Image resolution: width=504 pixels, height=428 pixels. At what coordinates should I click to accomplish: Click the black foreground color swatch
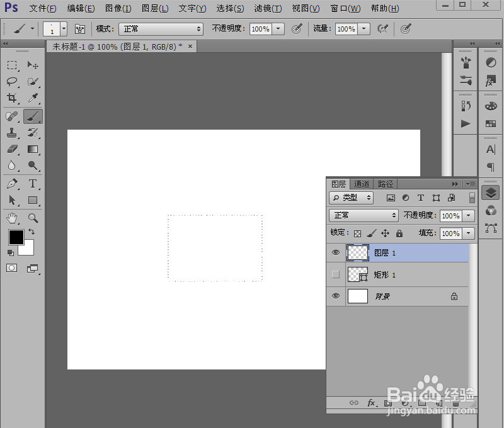(x=16, y=237)
